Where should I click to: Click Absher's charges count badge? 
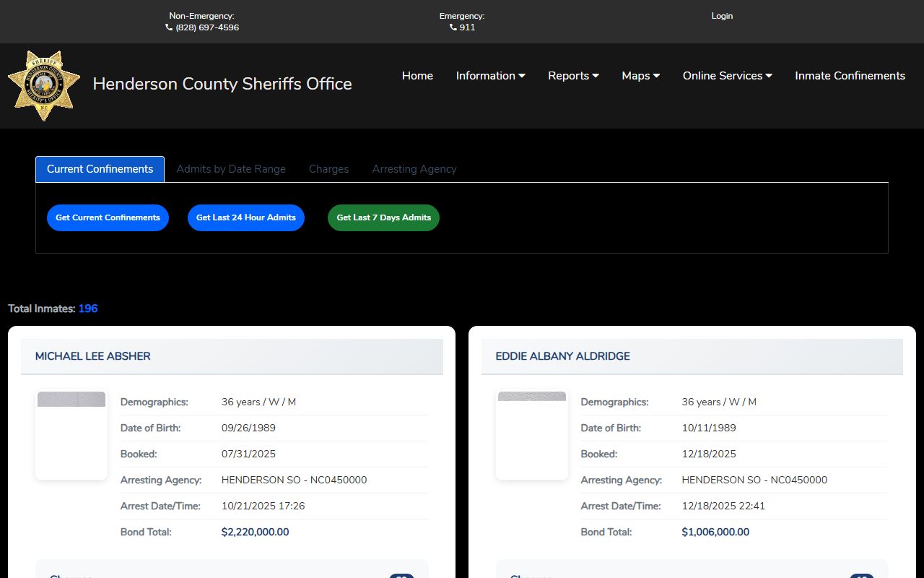pos(401,576)
